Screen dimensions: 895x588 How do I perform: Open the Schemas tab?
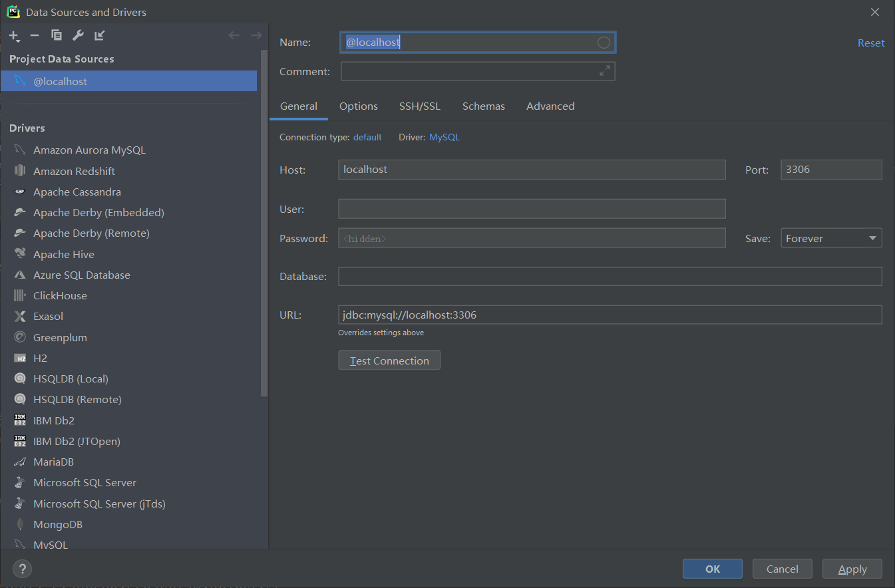pyautogui.click(x=484, y=106)
